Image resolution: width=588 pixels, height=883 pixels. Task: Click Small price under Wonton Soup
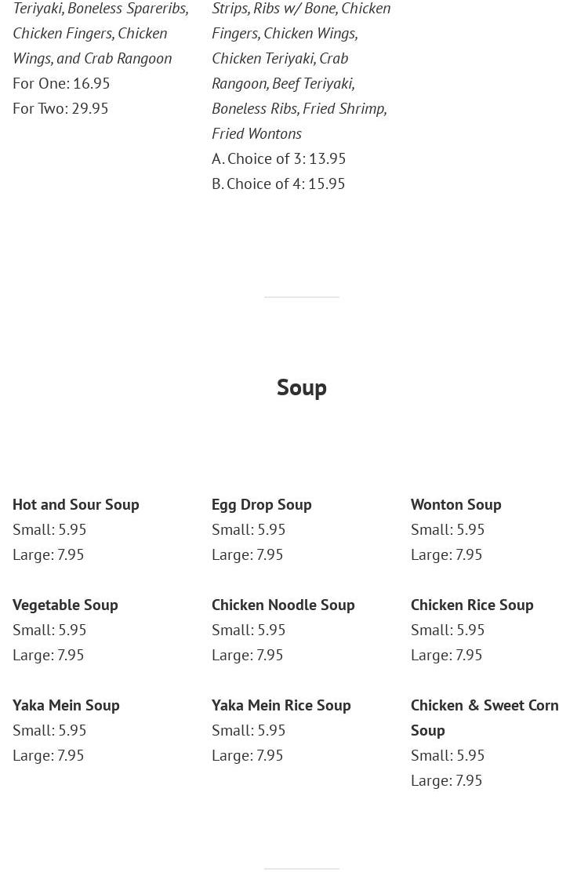coord(448,529)
